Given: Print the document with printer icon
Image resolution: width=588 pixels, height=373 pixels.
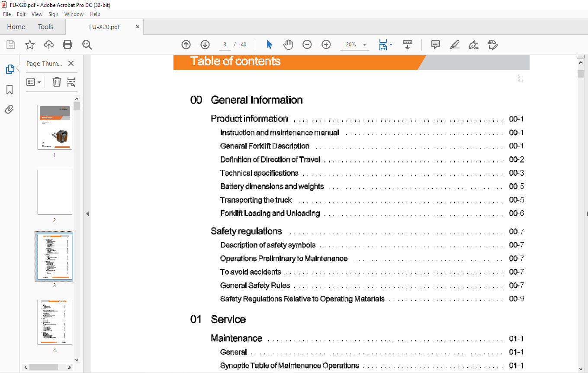Looking at the screenshot, I should click(67, 45).
